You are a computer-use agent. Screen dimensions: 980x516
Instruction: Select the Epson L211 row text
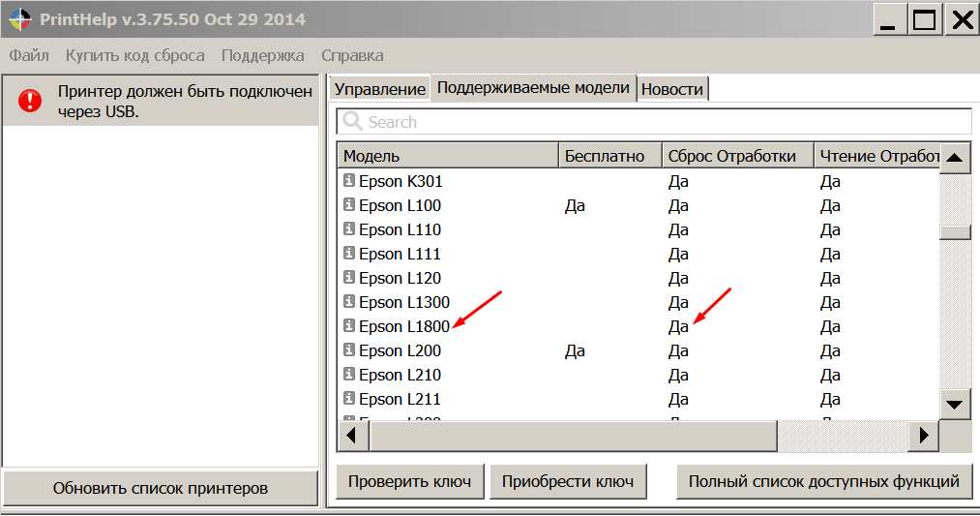click(400, 399)
